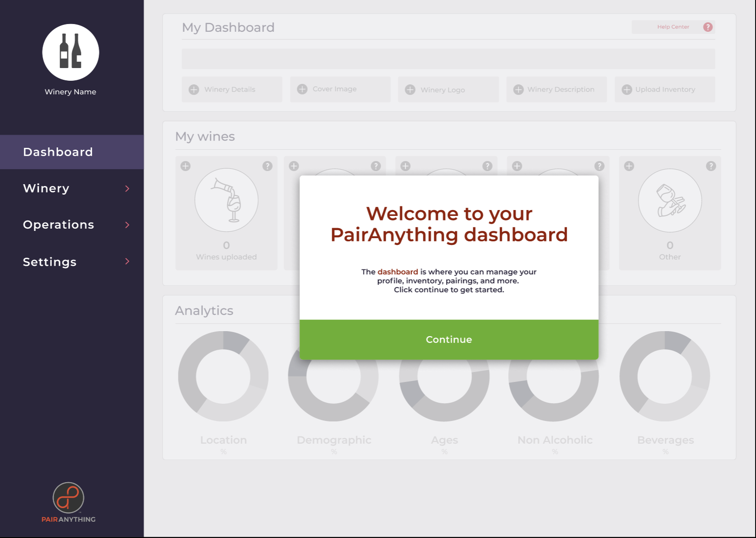
Task: Click the Cover Image button
Action: [340, 89]
